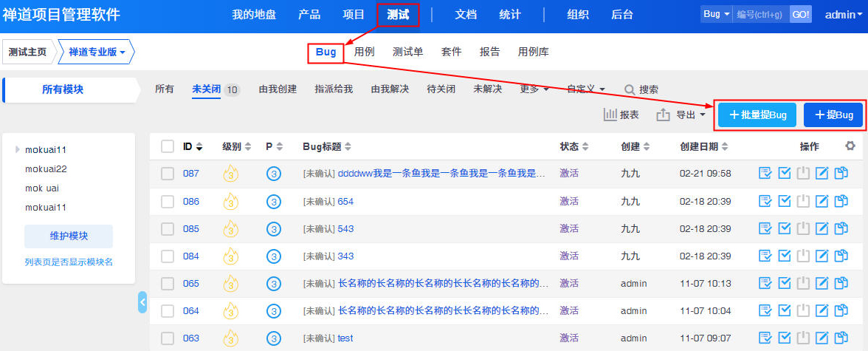Click the resolve icon for bug 086
This screenshot has width=868, height=351.
point(785,201)
